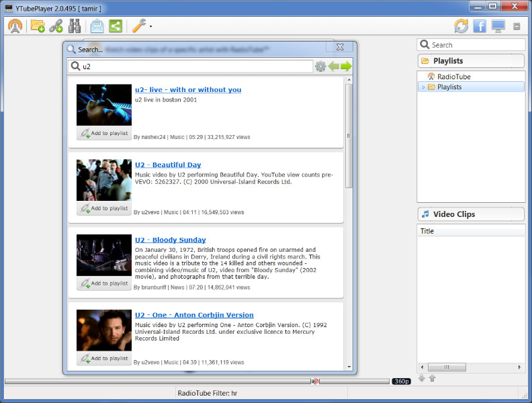Screen dimensions: 532x403
Task: Click thumbnail of 'with or without you' video
Action: pos(104,105)
